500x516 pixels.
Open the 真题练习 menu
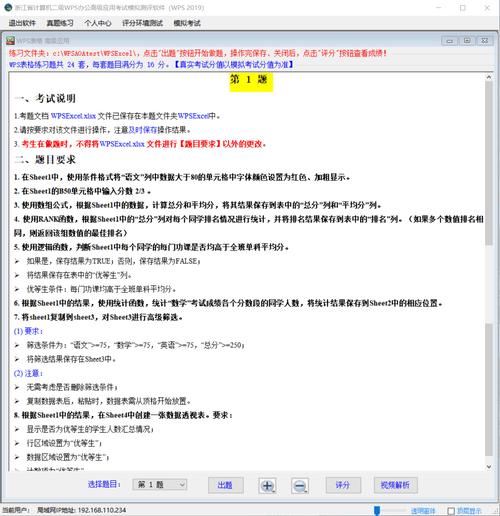pyautogui.click(x=60, y=23)
